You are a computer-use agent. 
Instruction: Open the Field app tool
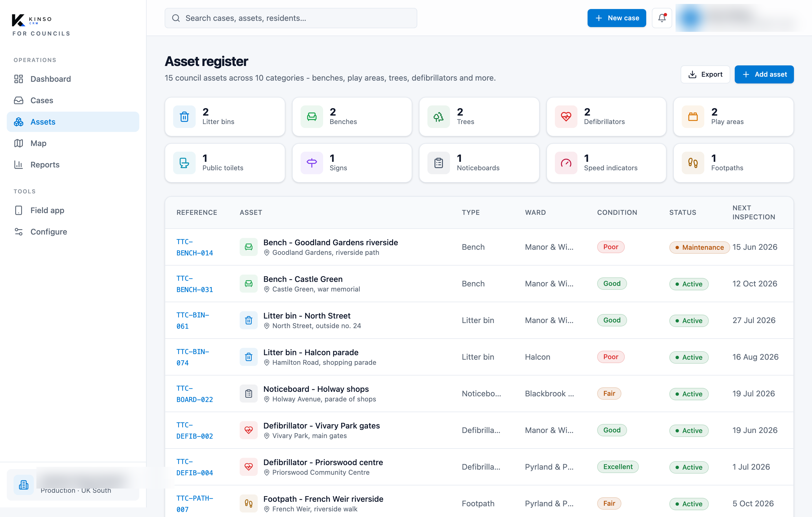coord(73,210)
